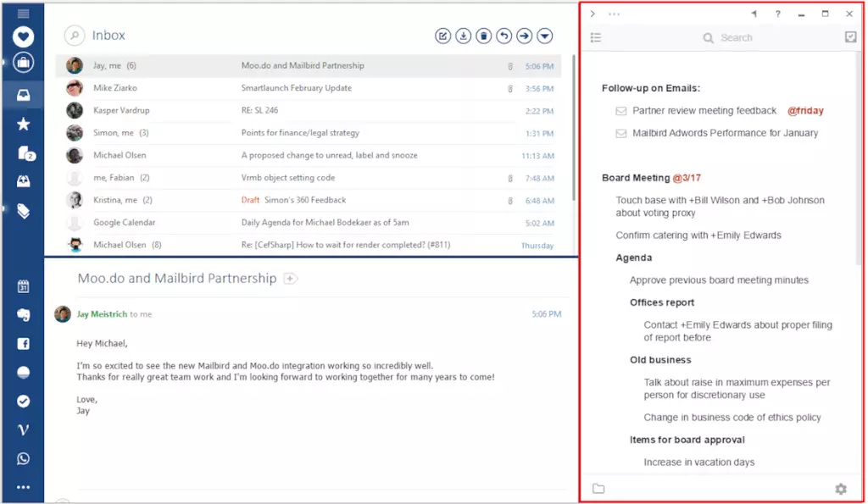Select the Old business item
868x504 pixels.
(x=660, y=360)
